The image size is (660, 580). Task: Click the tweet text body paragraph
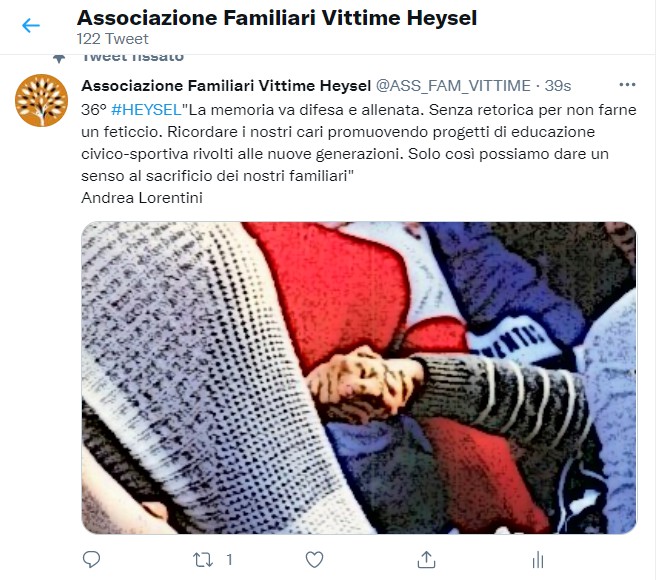point(359,143)
